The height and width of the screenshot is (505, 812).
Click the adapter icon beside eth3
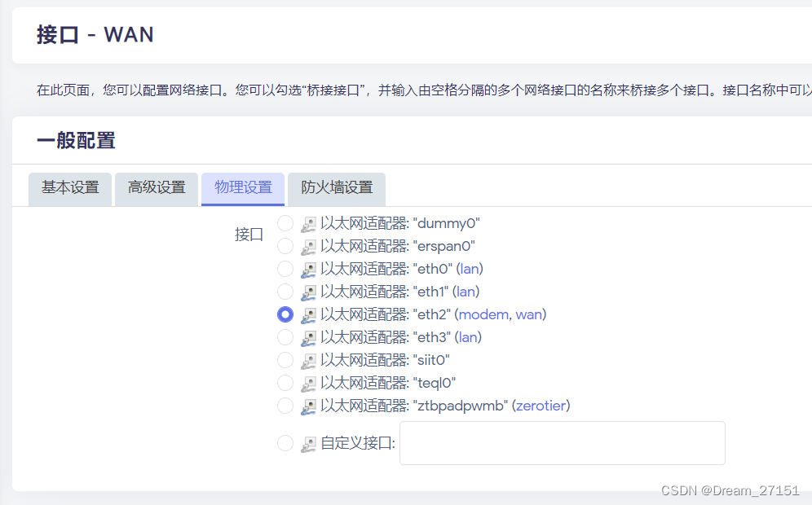[308, 338]
